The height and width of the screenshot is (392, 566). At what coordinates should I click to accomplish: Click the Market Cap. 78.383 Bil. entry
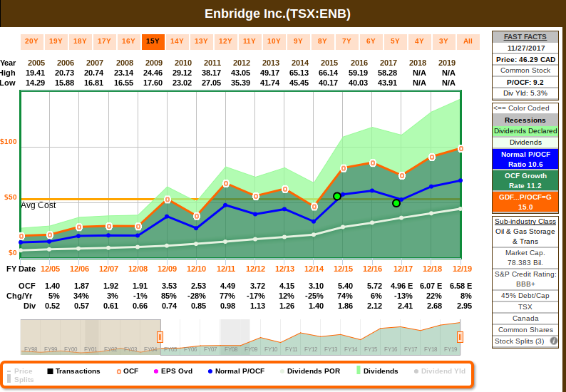coord(525,258)
